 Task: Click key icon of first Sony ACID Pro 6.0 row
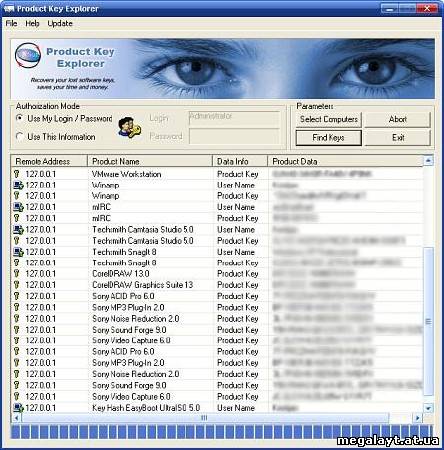click(17, 296)
